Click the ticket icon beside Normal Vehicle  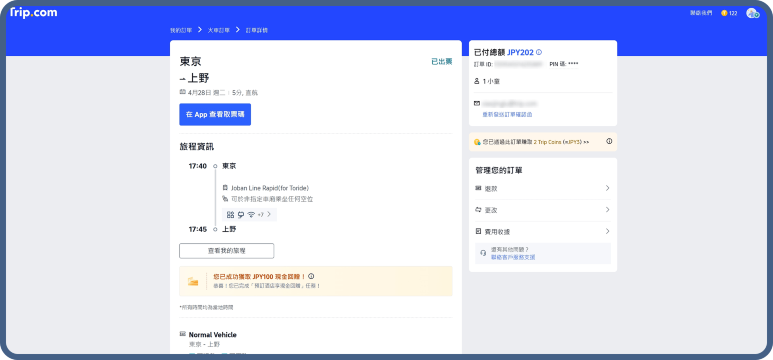click(x=183, y=334)
